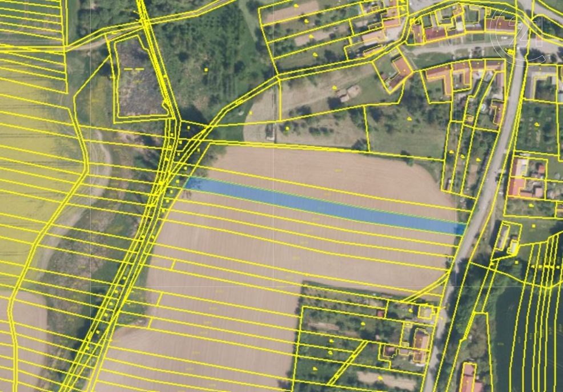
Task: Click the two round huts in the meadow
Action: pyautogui.click(x=349, y=93)
